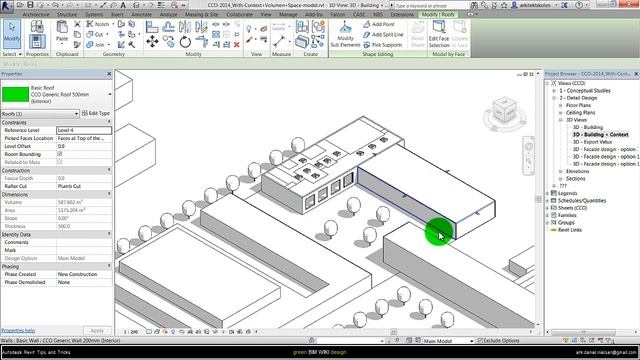Screen dimensions: 640x360
Task: Open the Manage ribbon tab
Action: [288, 14]
